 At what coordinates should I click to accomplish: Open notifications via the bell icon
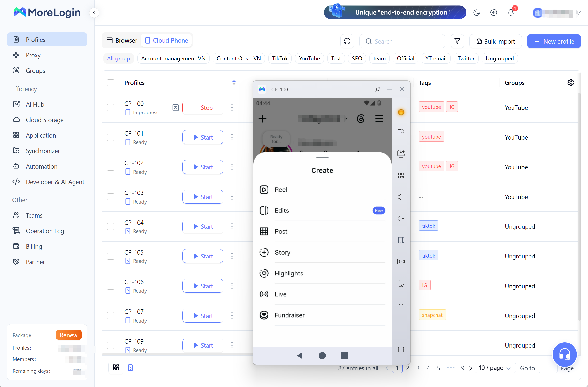click(x=511, y=12)
